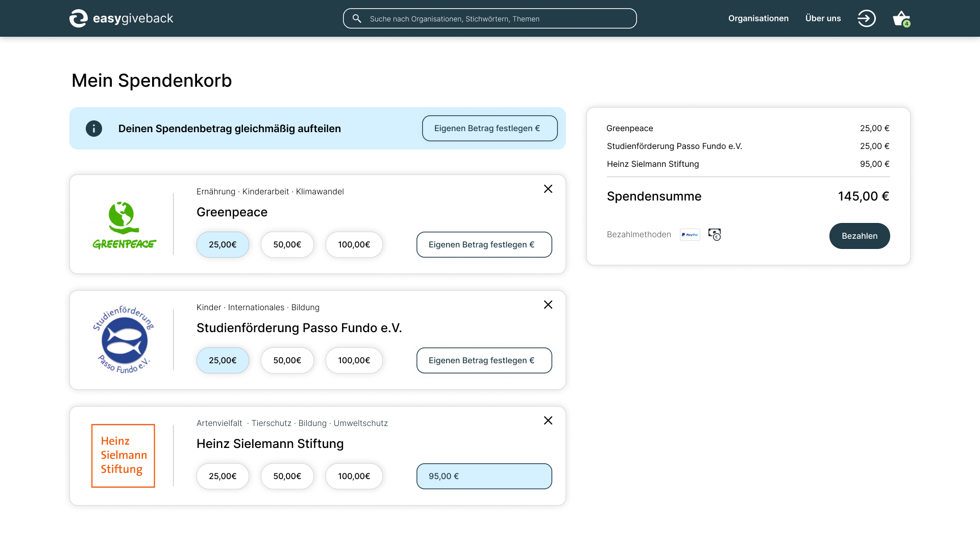
Task: Edit the 95,00 € custom amount field
Action: [x=484, y=477]
